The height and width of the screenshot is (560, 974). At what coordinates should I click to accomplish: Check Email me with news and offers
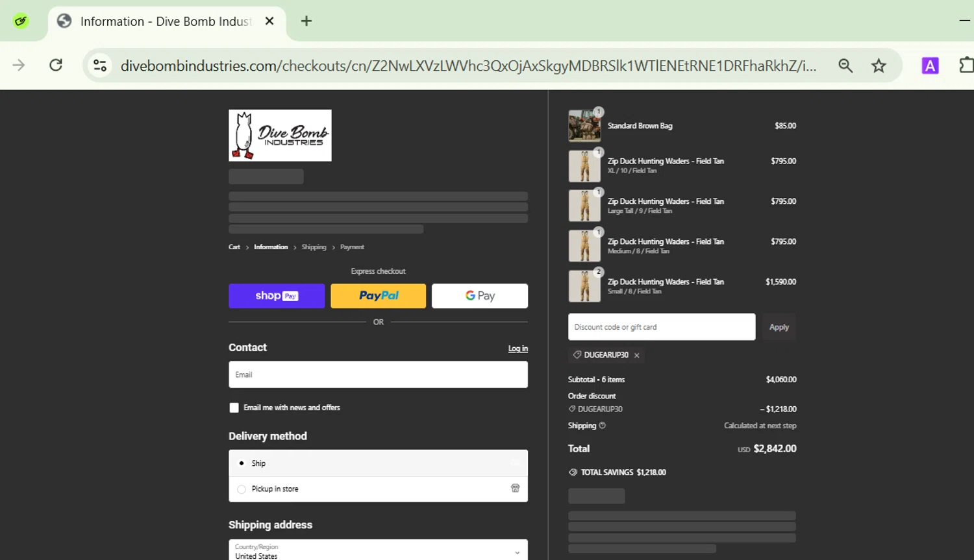[x=234, y=408]
